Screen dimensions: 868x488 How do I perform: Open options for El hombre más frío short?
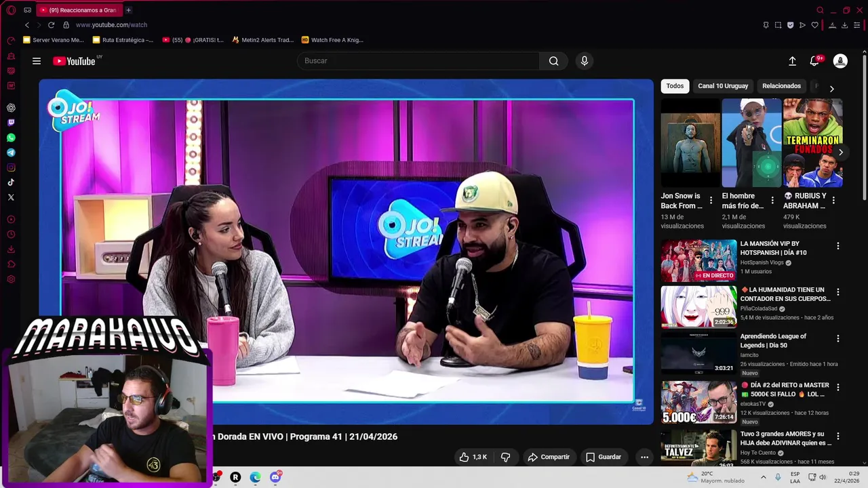tap(772, 201)
